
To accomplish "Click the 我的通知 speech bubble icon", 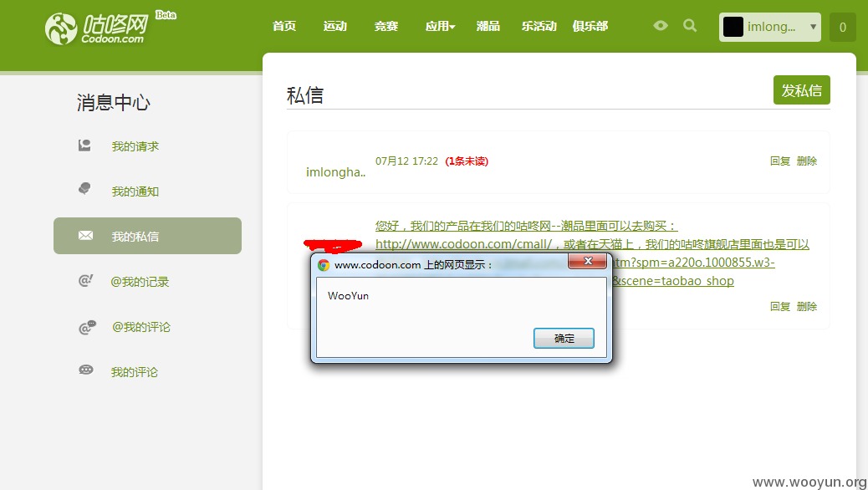I will click(x=84, y=188).
